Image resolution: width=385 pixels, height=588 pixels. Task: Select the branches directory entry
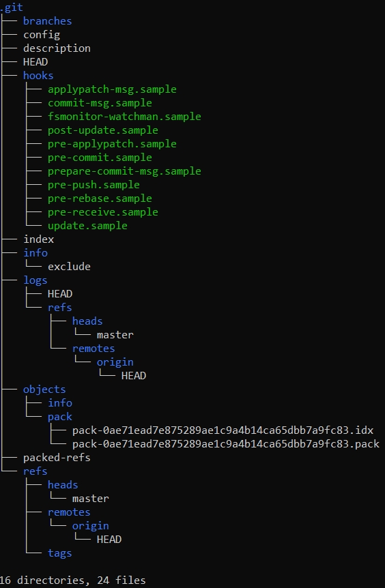click(x=47, y=21)
